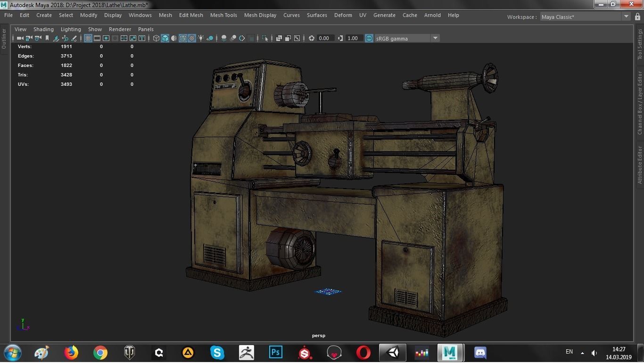Click the Depth of Field icon
Viewport: 644px width, 363px height.
[251, 38]
